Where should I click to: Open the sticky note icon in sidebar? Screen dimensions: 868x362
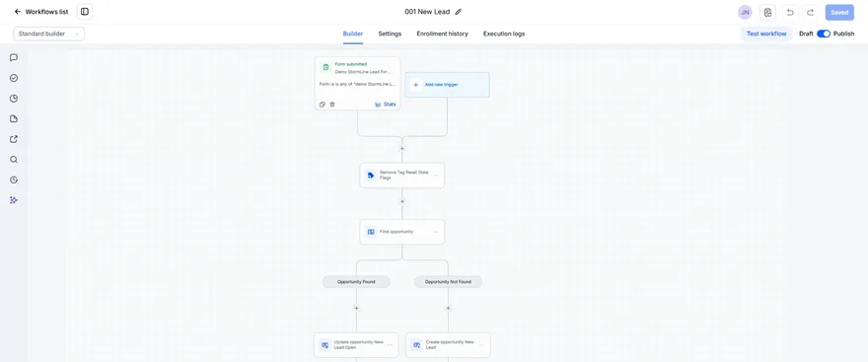[x=14, y=119]
